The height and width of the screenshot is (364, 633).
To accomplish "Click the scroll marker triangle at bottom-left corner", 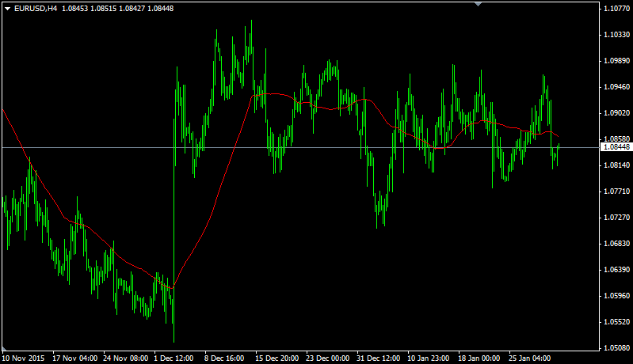I will [4, 349].
